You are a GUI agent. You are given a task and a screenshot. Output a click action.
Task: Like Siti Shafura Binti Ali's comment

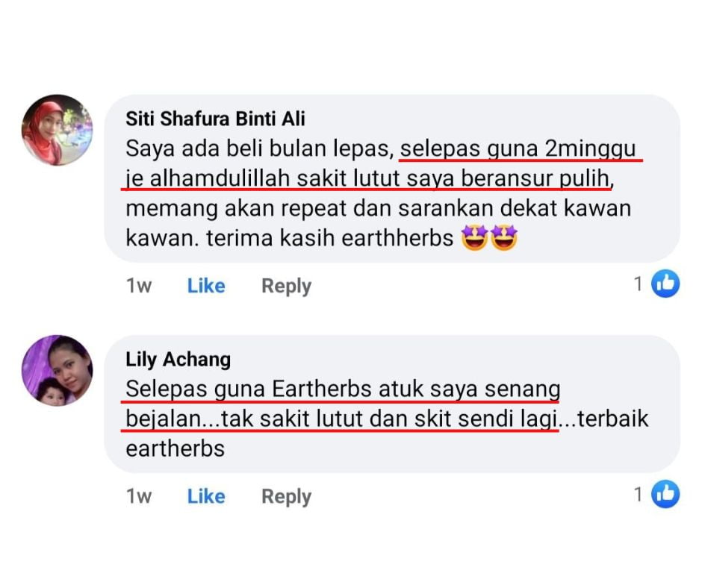[x=206, y=286]
